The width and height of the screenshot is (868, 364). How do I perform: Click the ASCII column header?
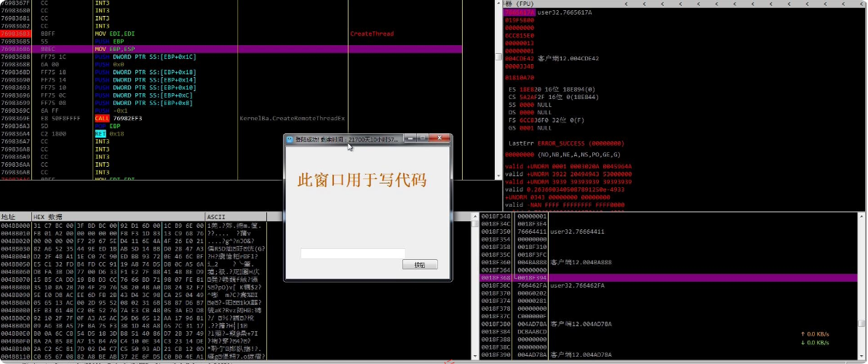click(236, 217)
